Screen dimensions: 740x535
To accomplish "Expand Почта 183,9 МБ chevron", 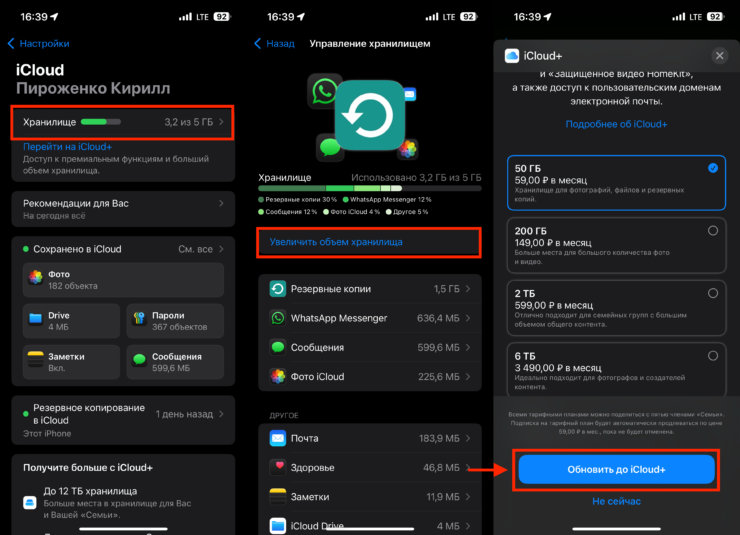I will pyautogui.click(x=468, y=438).
